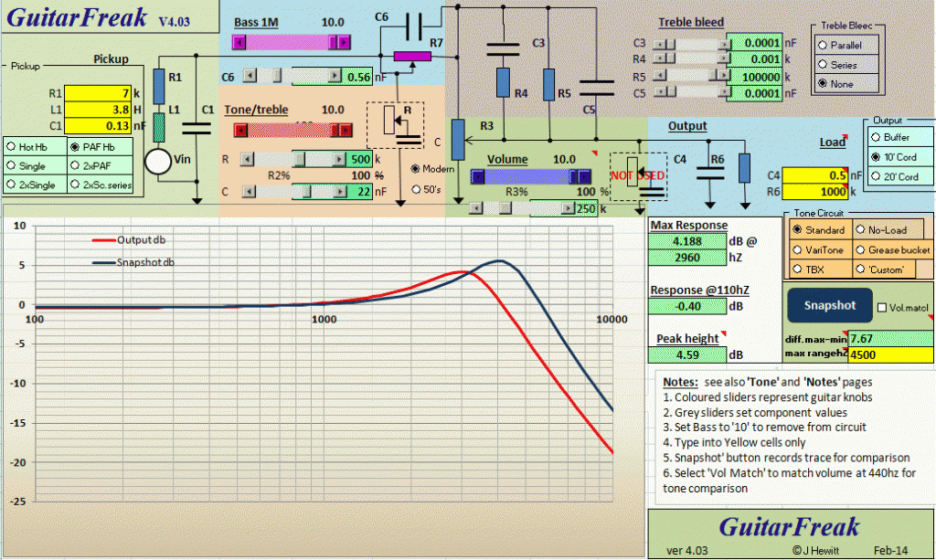
Task: Click left arrow of Volume slider
Action: pyautogui.click(x=477, y=176)
